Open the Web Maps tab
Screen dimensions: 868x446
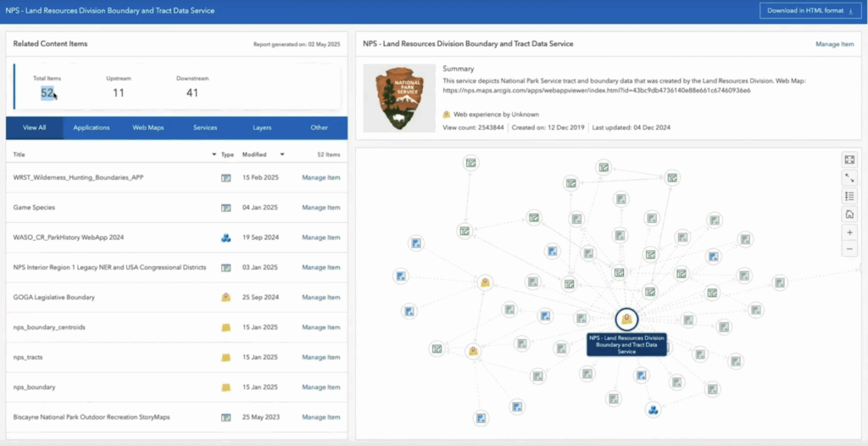pyautogui.click(x=147, y=127)
